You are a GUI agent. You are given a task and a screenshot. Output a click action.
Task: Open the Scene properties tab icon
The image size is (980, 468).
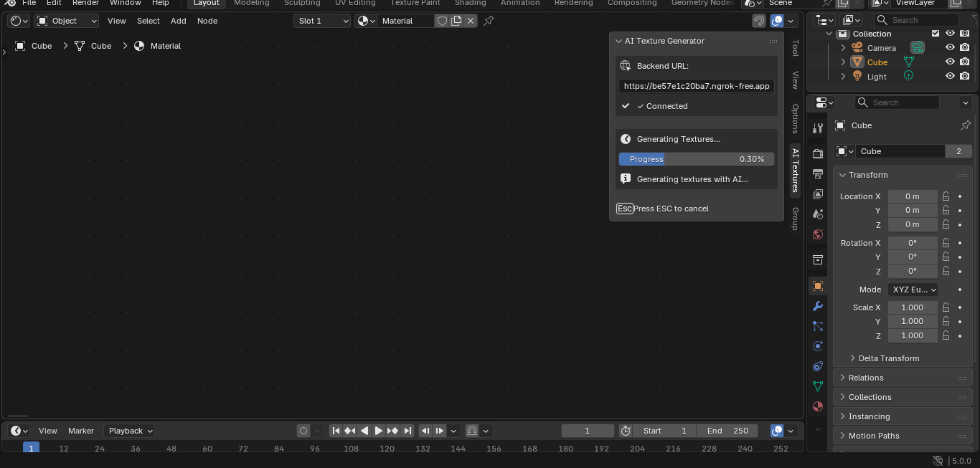(818, 214)
